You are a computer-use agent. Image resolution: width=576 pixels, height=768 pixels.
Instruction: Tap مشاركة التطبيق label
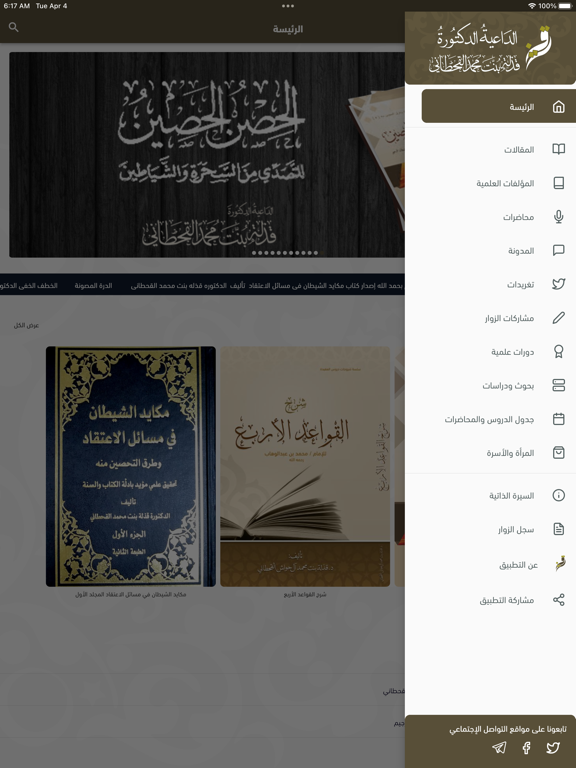point(506,600)
